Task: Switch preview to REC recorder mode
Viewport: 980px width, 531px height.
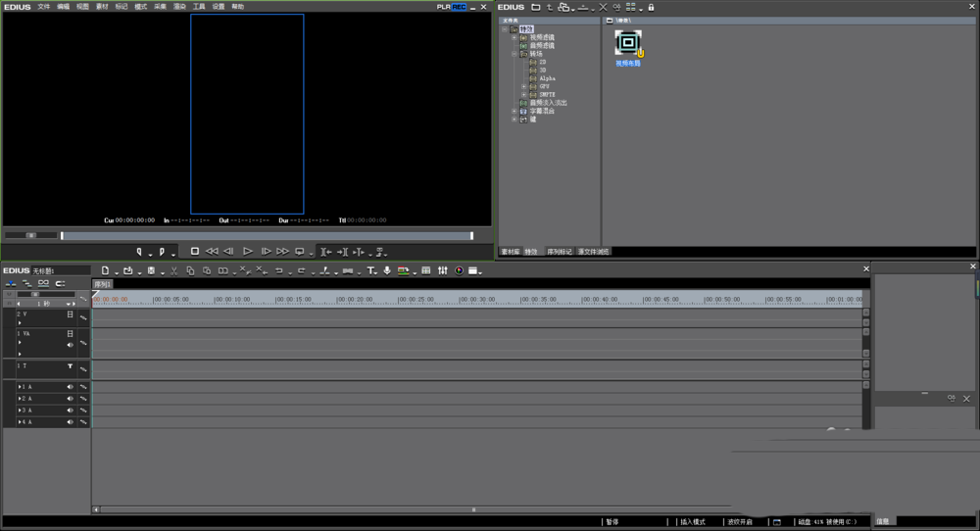Action: click(x=459, y=7)
